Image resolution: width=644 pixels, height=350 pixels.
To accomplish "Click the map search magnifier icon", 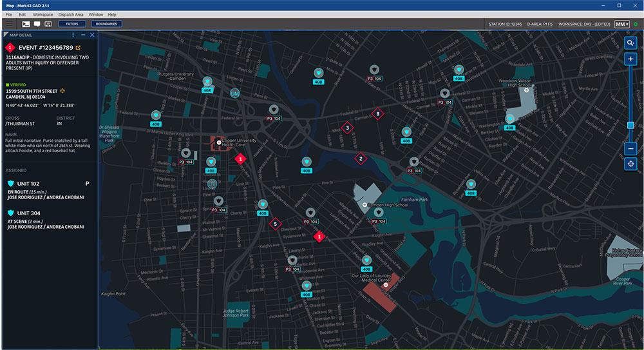I will 630,43.
